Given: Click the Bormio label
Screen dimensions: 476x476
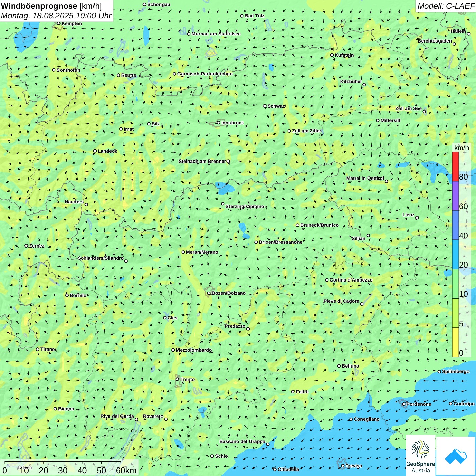Looking at the screenshot, I should tap(78, 295).
